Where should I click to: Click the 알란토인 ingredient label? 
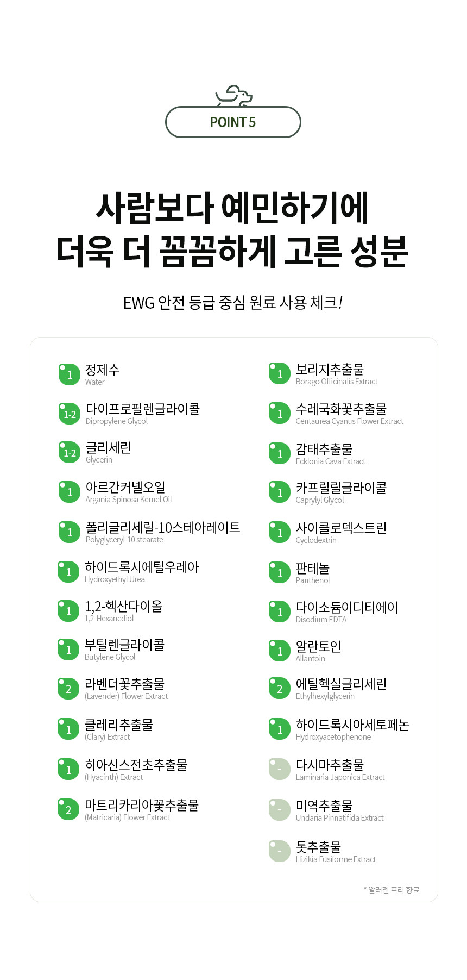click(318, 646)
